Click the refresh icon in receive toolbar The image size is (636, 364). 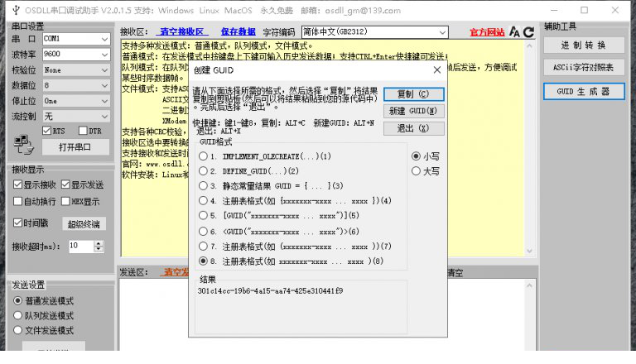528,31
